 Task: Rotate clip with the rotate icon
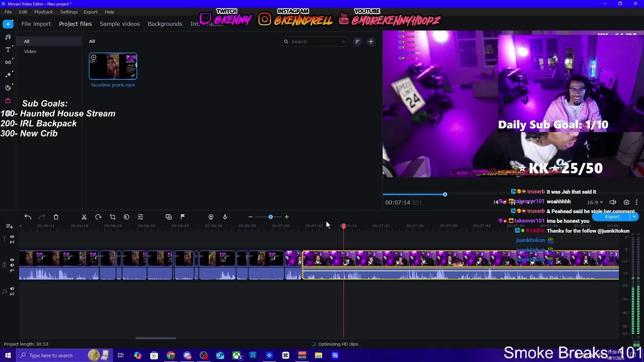tap(98, 217)
